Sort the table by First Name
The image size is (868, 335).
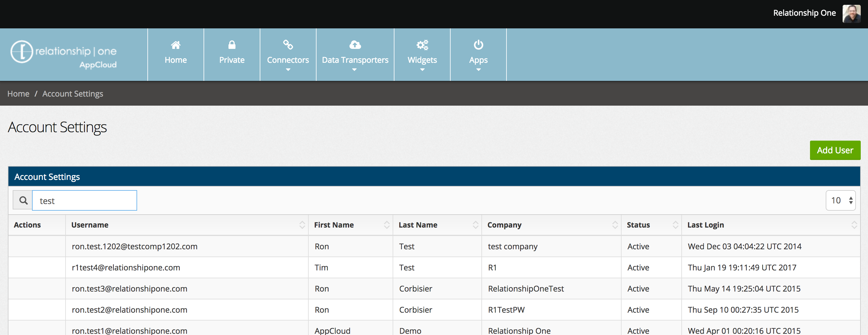coord(387,225)
